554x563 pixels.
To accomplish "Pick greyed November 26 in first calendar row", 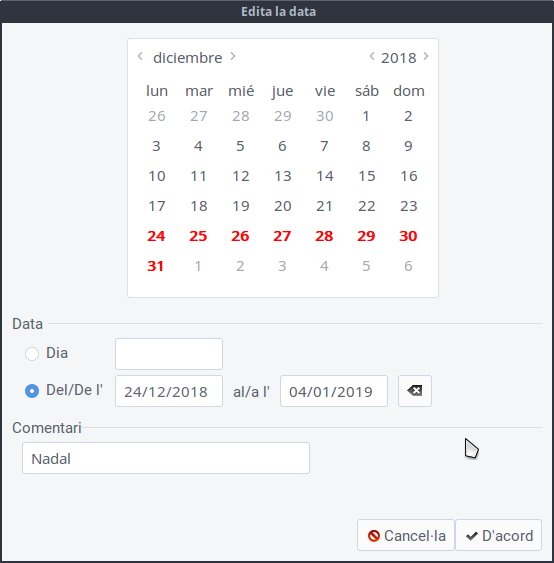I will pyautogui.click(x=157, y=116).
